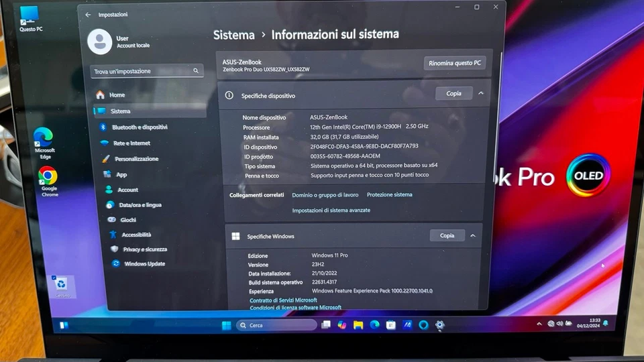This screenshot has height=362, width=644.
Task: Open Impostazioni di sistema avanzate link
Action: click(x=331, y=210)
